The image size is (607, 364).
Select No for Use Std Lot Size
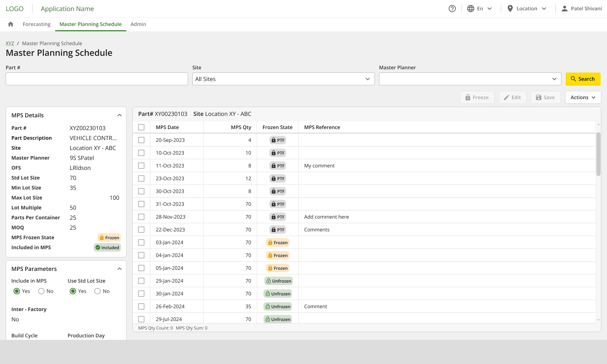click(x=97, y=291)
